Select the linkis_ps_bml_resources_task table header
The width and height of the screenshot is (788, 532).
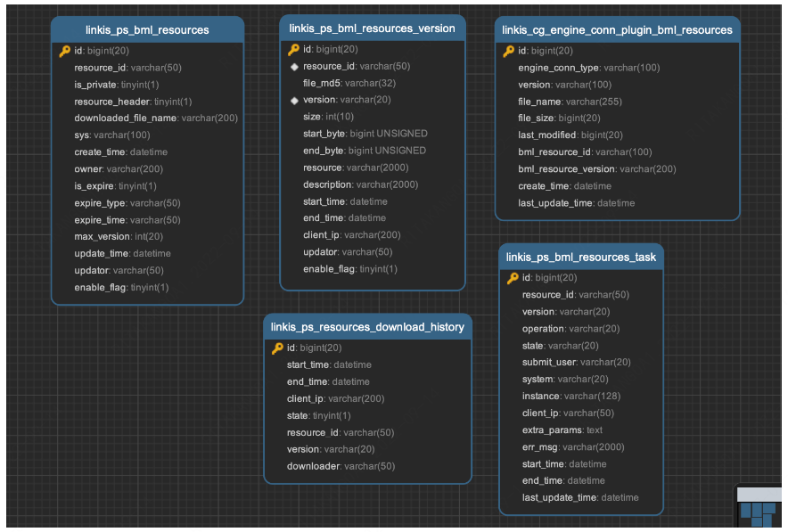(581, 258)
